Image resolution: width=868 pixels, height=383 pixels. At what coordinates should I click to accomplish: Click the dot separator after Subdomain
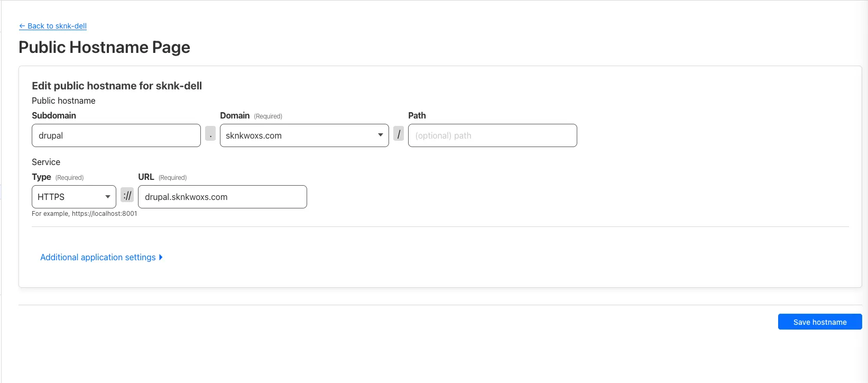point(210,134)
